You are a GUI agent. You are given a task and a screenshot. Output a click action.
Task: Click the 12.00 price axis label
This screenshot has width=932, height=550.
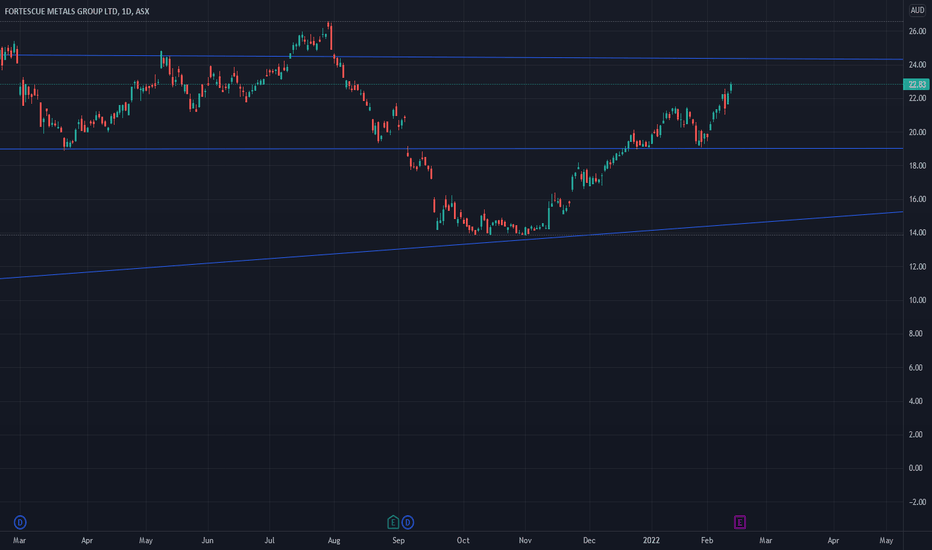(x=917, y=266)
